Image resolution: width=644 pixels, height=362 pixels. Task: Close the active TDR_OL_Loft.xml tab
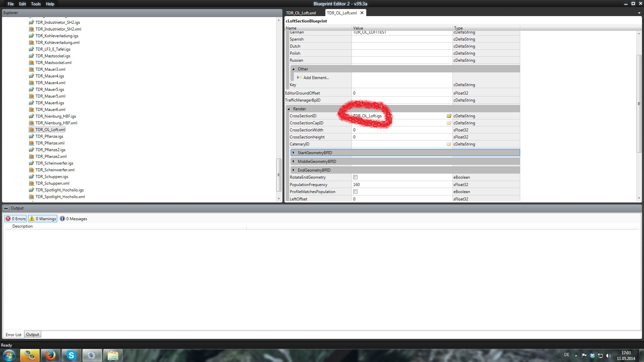[x=362, y=13]
